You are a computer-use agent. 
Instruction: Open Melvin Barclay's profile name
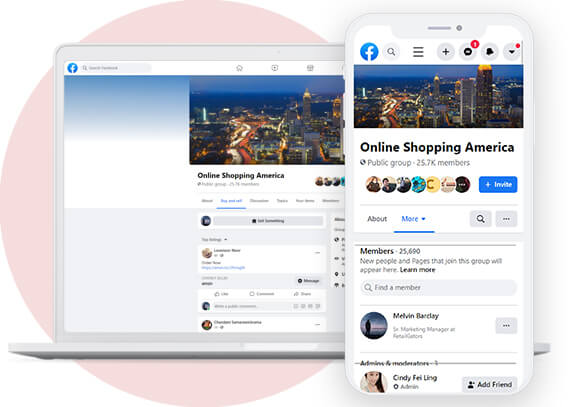point(416,316)
